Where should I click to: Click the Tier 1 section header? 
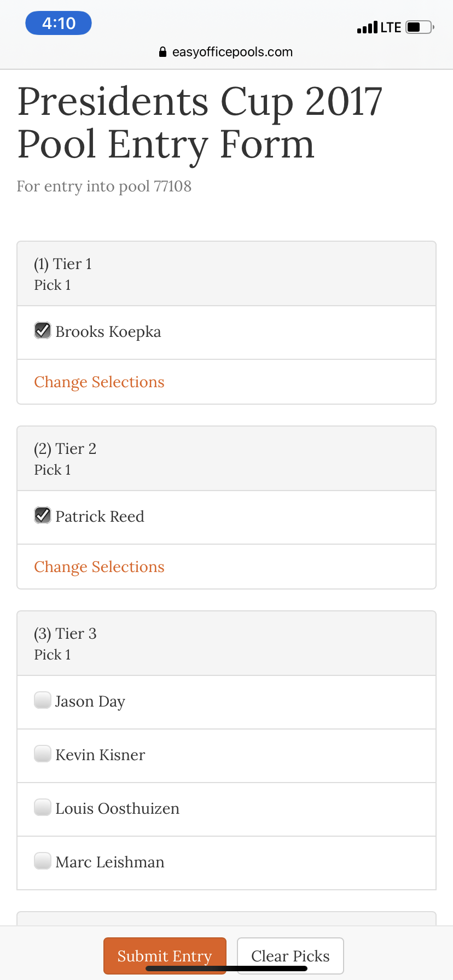[226, 273]
